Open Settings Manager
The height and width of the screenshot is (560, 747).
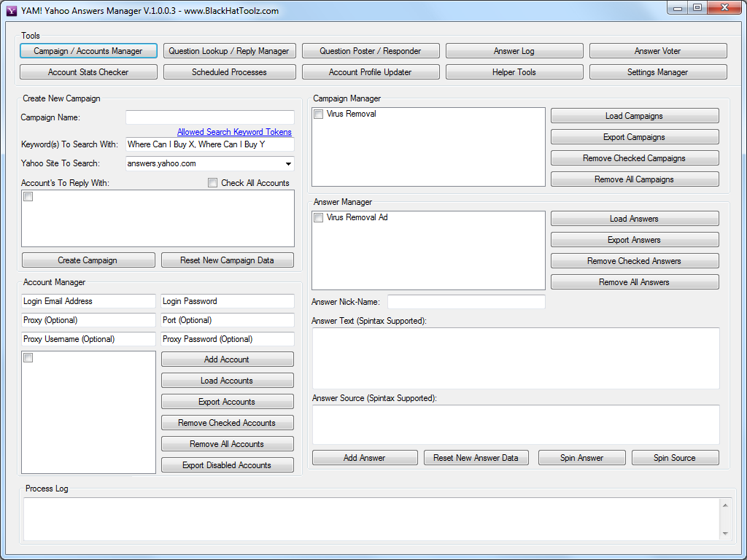657,72
